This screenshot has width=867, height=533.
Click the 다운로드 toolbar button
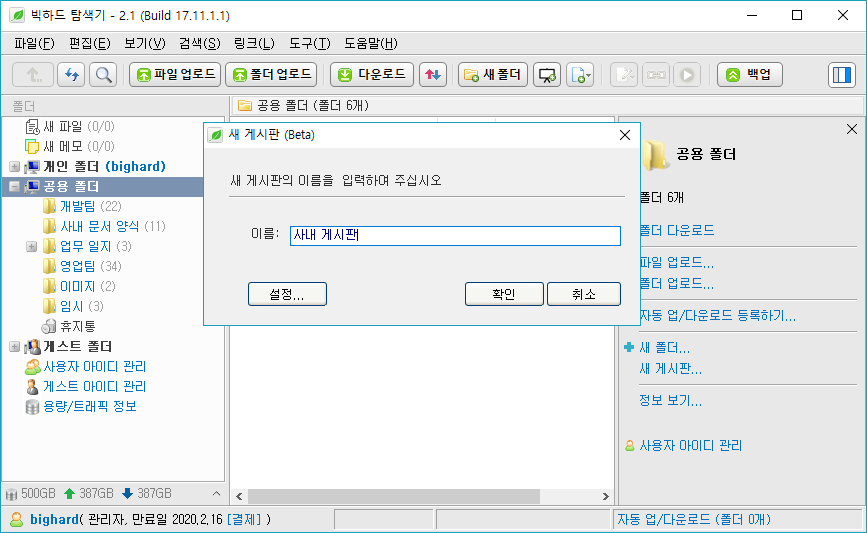click(372, 75)
